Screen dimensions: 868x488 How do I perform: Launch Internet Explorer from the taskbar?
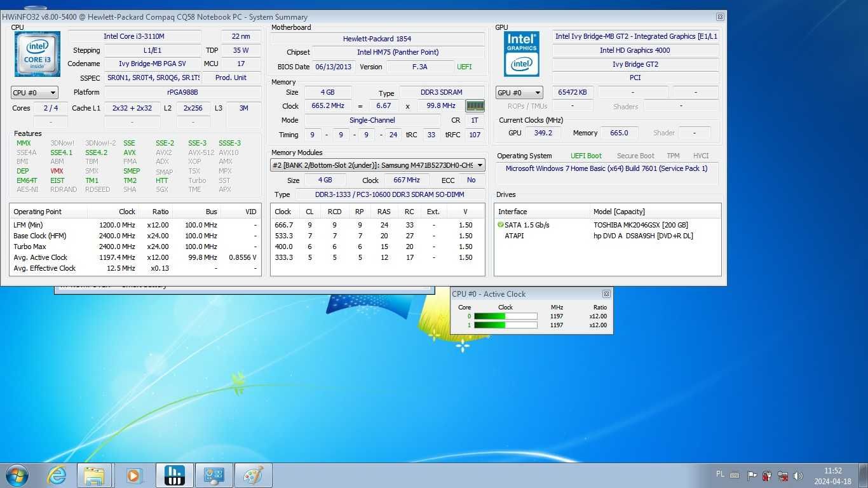[56, 475]
